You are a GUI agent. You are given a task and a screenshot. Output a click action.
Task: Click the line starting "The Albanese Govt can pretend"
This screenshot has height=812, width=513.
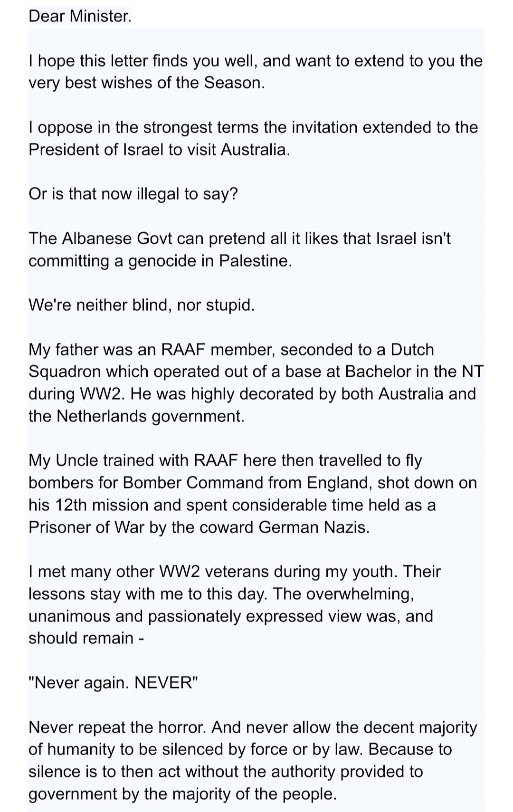[239, 238]
